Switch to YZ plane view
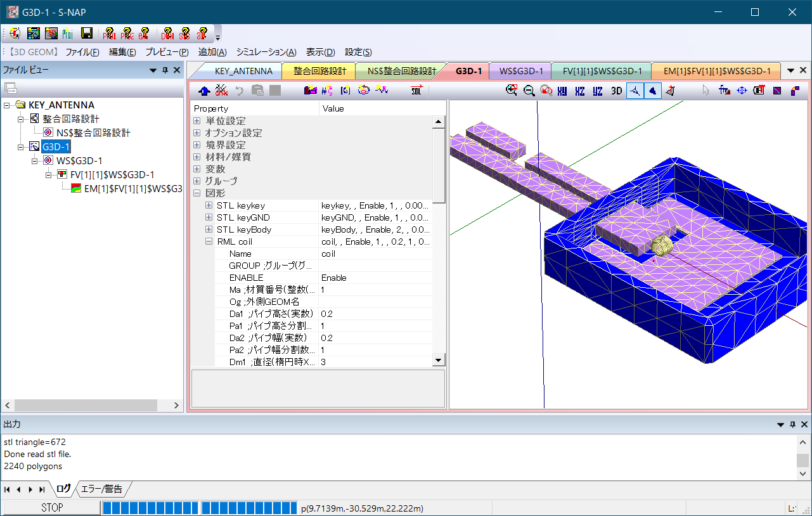812x516 pixels. point(598,91)
